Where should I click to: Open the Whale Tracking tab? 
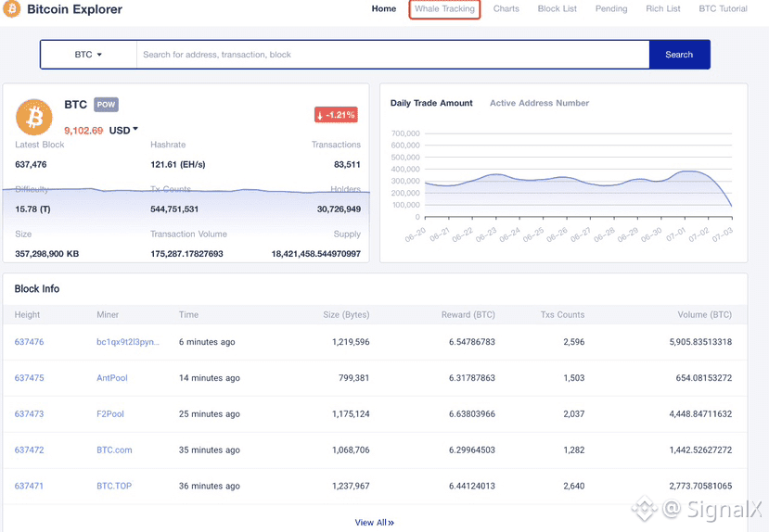pos(444,9)
